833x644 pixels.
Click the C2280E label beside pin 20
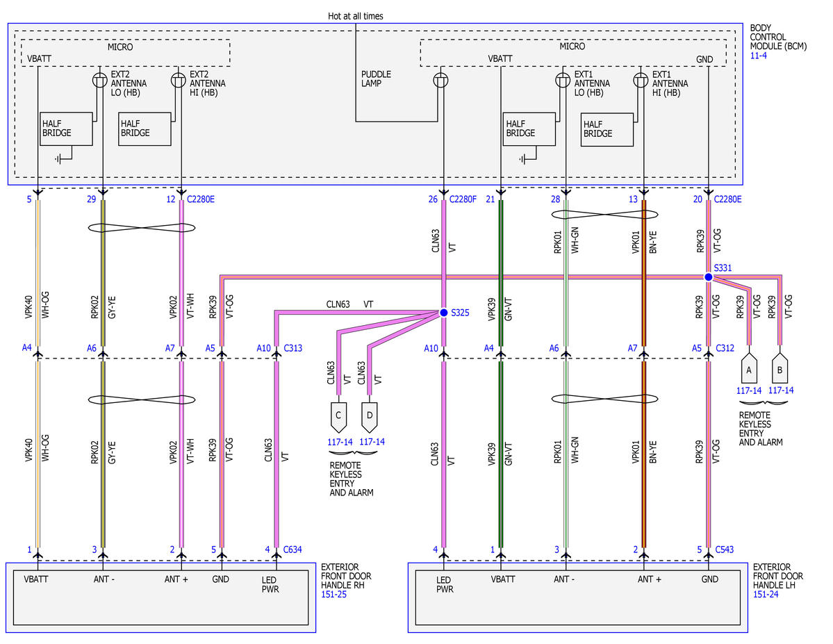coord(728,199)
